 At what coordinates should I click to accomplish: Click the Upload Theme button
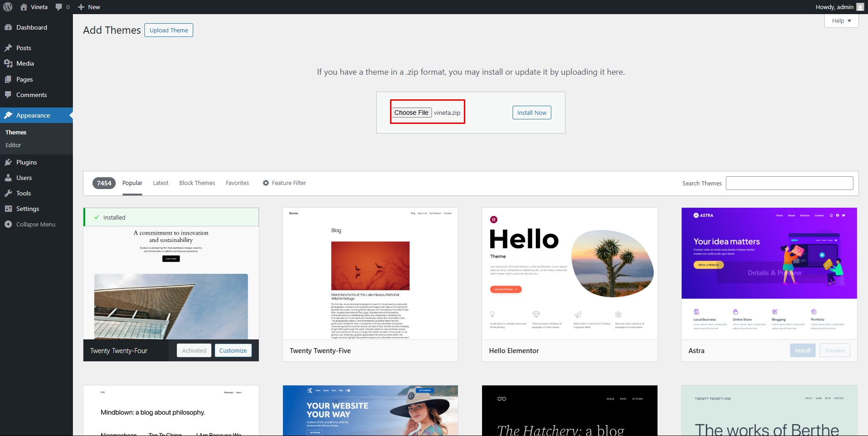coord(169,30)
